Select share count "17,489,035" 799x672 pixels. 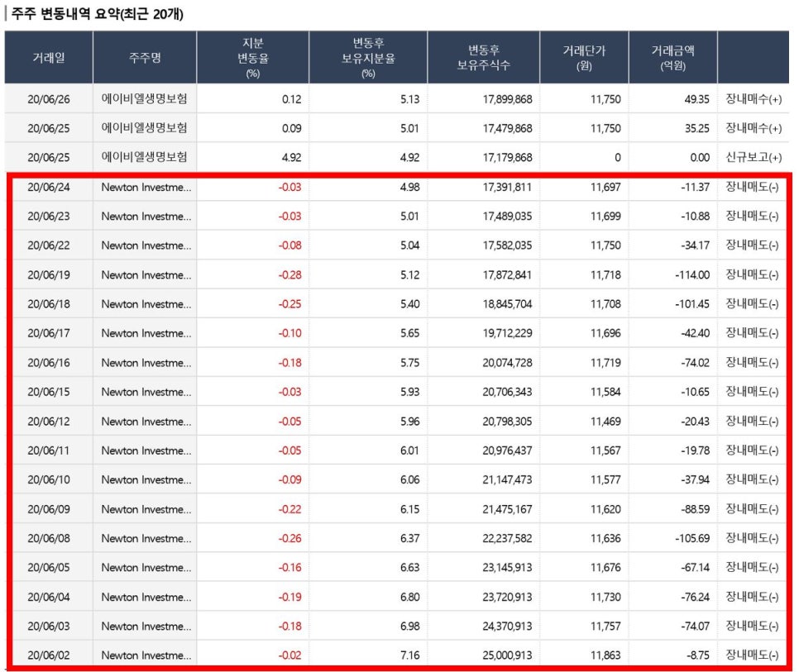click(508, 217)
